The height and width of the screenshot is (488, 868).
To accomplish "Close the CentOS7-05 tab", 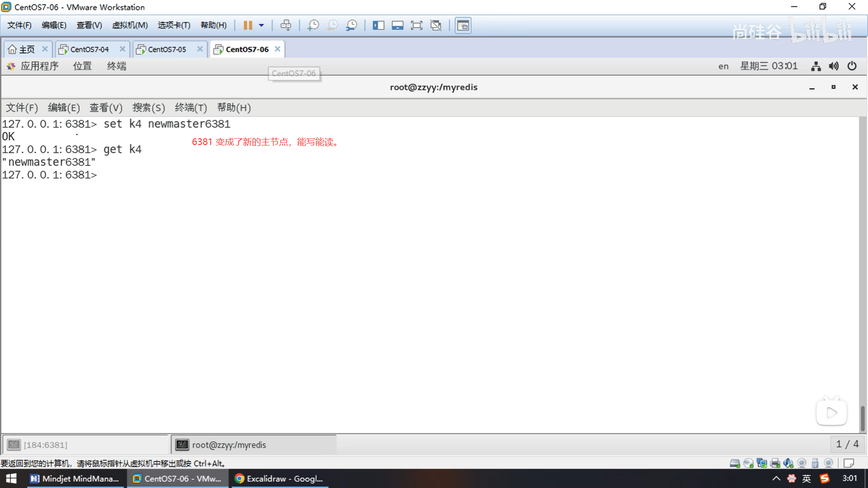I will pos(200,49).
